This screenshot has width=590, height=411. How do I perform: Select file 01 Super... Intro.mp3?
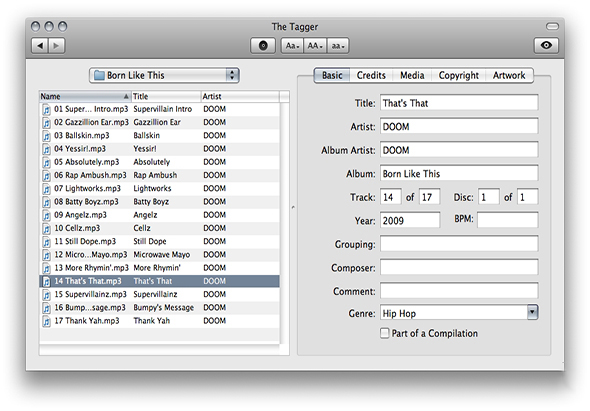click(x=160, y=109)
